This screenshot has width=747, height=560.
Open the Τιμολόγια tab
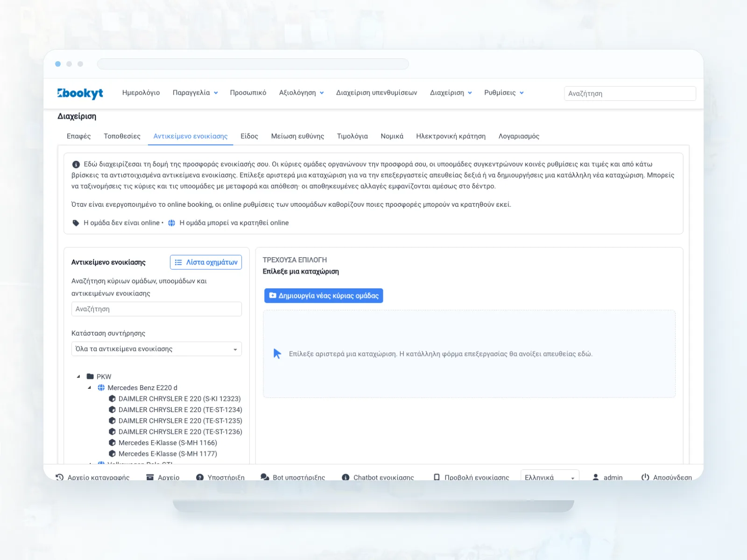tap(352, 136)
